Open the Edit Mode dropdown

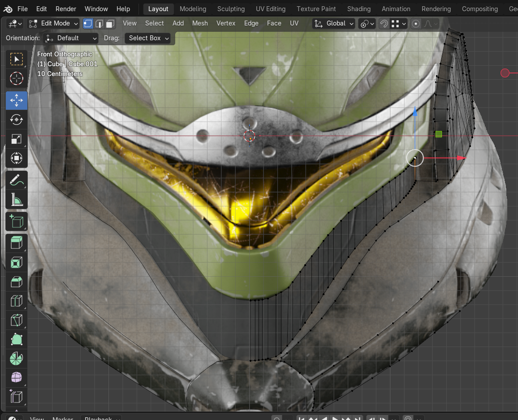tap(54, 24)
